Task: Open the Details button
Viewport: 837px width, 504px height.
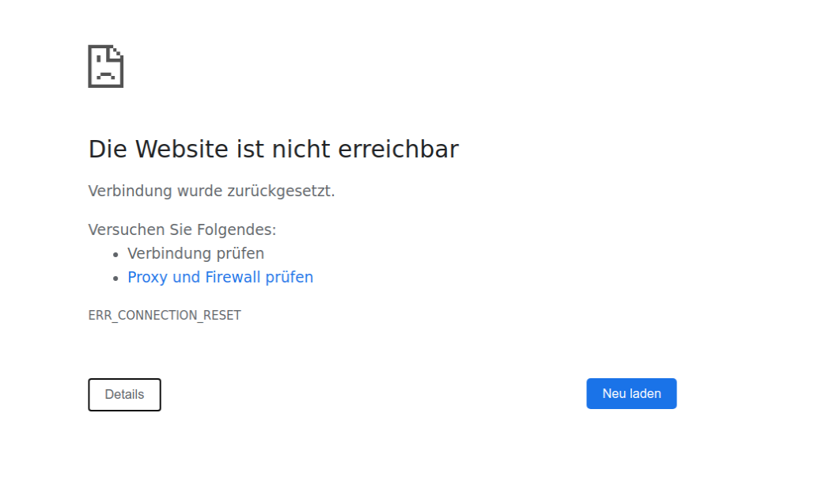Action: [x=124, y=395]
